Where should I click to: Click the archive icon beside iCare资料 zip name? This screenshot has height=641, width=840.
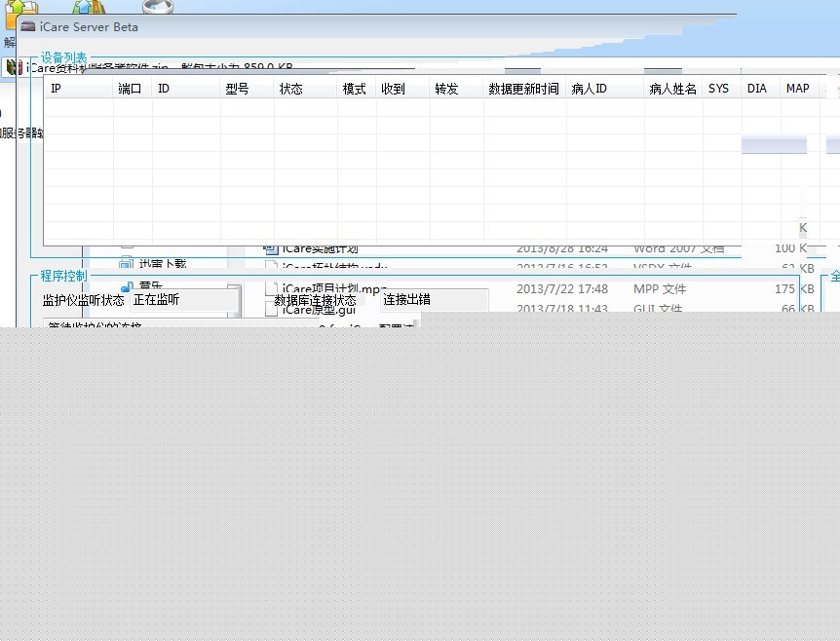[x=14, y=67]
